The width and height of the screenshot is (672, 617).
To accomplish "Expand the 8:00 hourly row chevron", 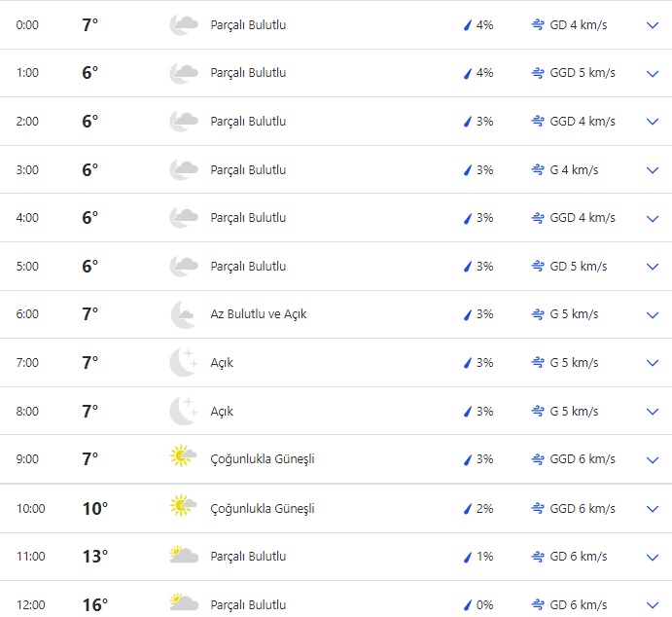I will coord(653,412).
